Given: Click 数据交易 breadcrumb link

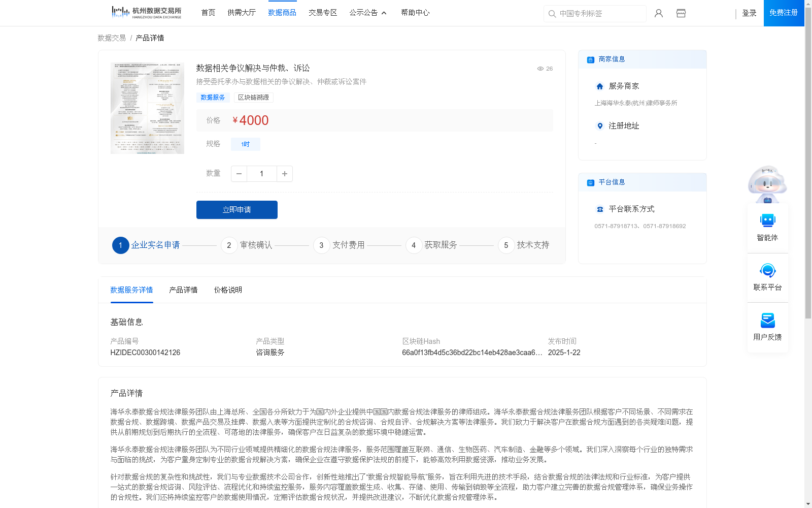Looking at the screenshot, I should [x=112, y=38].
